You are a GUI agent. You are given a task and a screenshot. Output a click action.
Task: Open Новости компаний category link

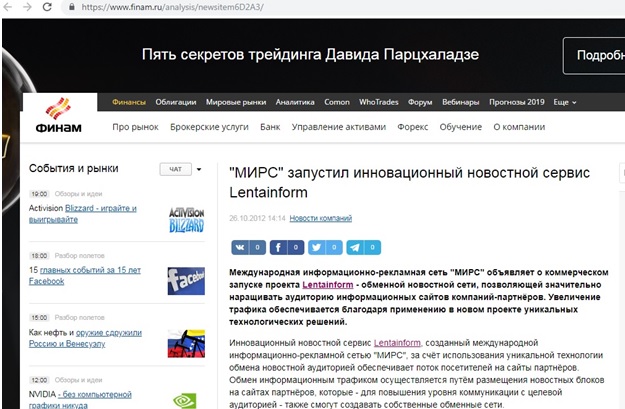coord(321,218)
